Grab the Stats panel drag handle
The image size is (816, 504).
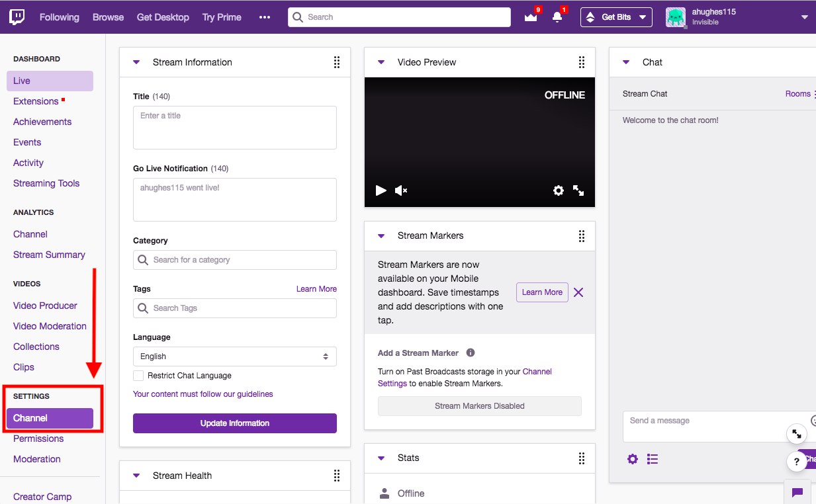(x=582, y=458)
